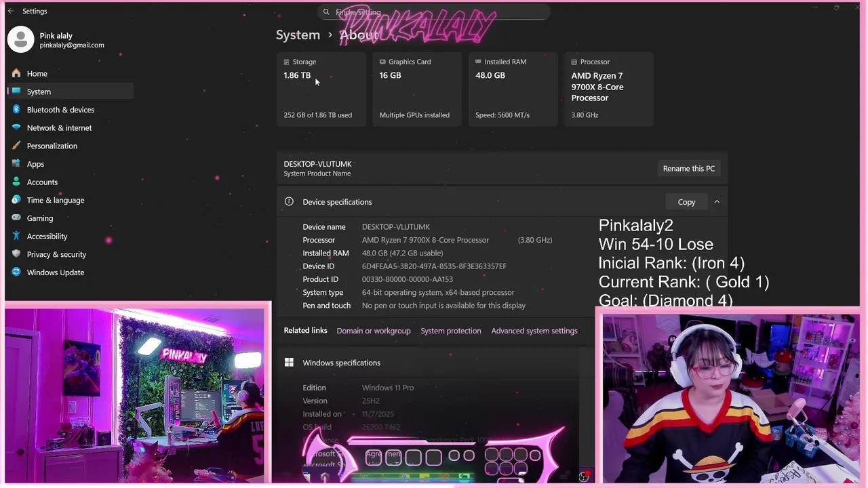The height and width of the screenshot is (488, 868).
Task: Click the Network & internet icon
Action: click(16, 127)
